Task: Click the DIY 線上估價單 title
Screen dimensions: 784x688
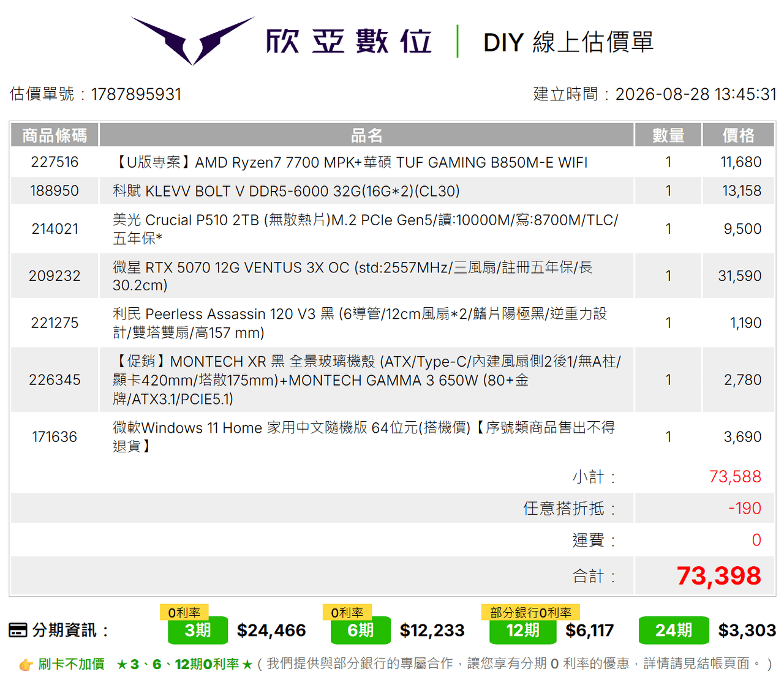Action: pyautogui.click(x=568, y=42)
